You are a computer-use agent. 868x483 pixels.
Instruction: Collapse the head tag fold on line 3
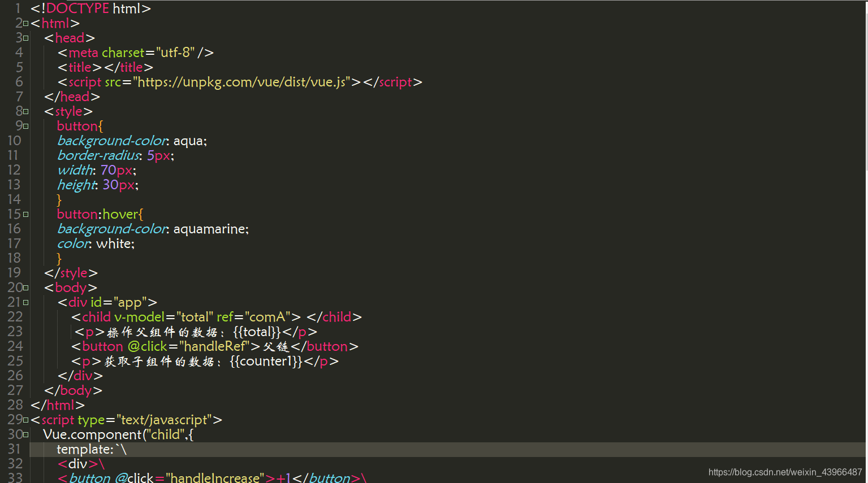pyautogui.click(x=25, y=38)
